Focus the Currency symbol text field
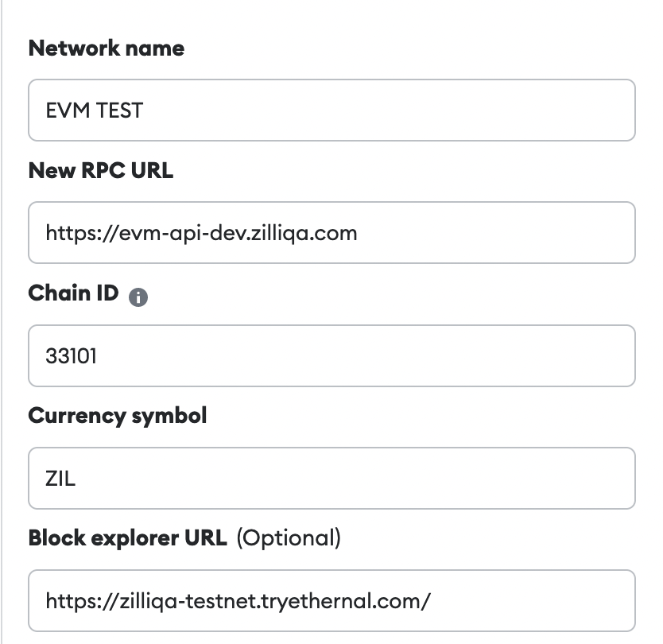 click(331, 479)
